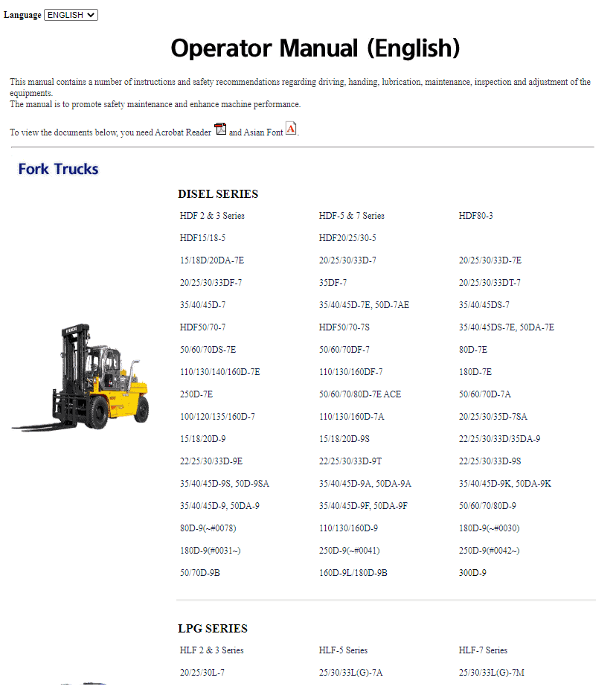Click the 160D-9L/180D-9B link
616x695 pixels.
coord(353,573)
